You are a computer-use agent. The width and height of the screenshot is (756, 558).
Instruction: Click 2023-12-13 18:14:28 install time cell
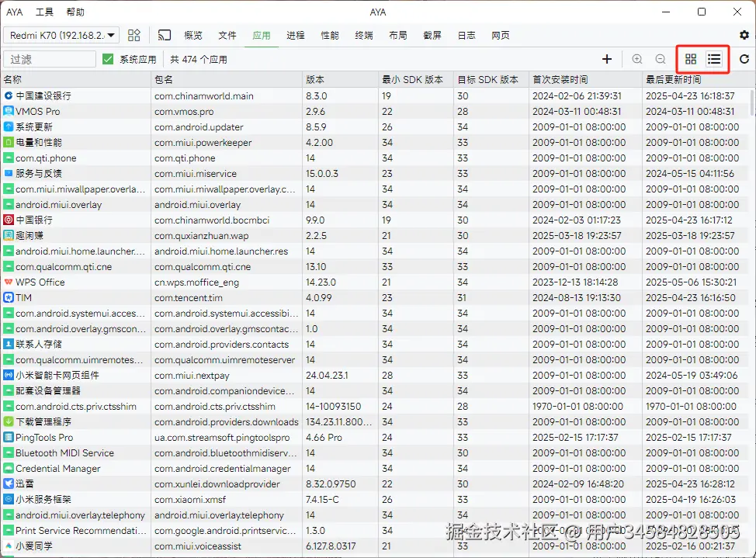pyautogui.click(x=585, y=282)
